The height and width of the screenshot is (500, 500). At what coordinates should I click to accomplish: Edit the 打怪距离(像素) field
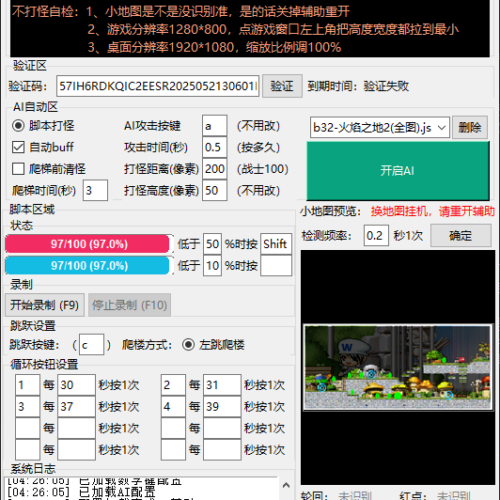tap(215, 169)
